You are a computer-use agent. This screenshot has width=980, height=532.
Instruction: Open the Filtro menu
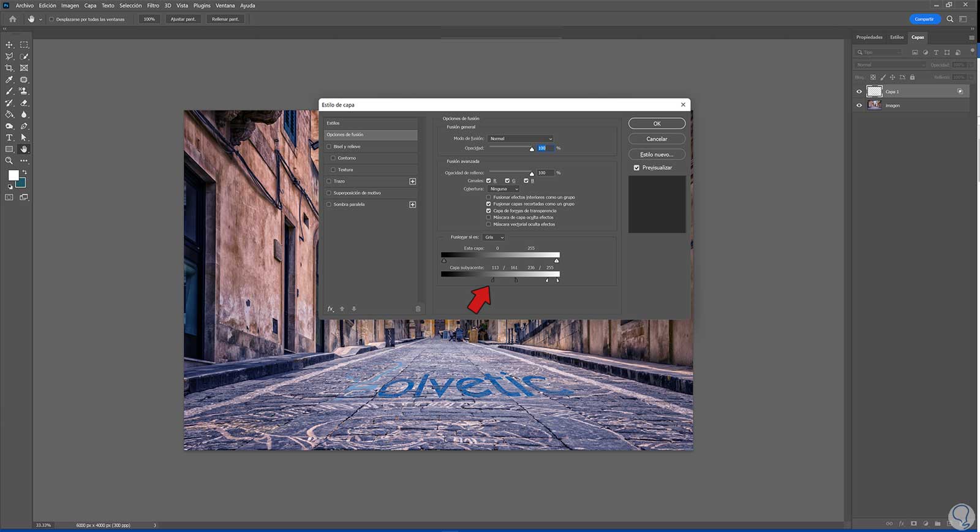coord(153,6)
